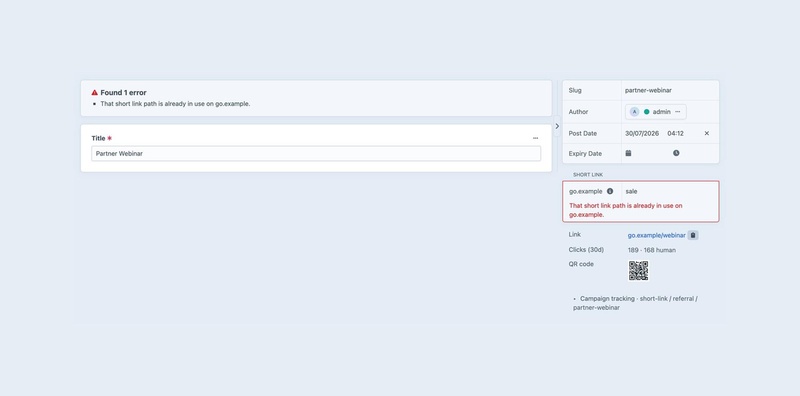Click the Author label
The width and height of the screenshot is (800, 396).
[x=578, y=112]
